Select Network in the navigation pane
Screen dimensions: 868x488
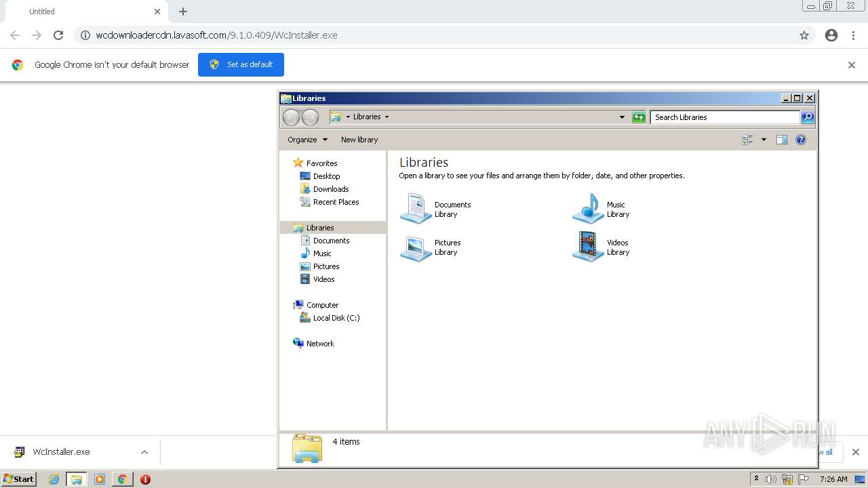click(x=313, y=344)
